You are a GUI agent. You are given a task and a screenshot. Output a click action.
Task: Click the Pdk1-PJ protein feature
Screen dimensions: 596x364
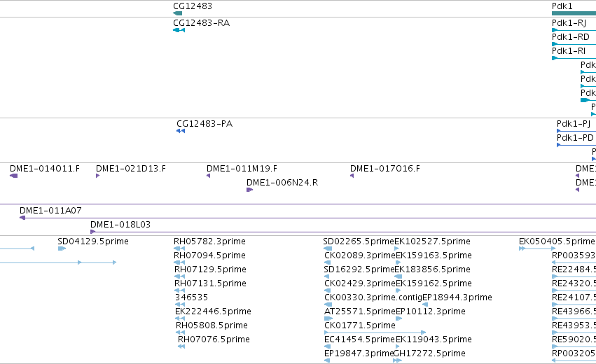(x=573, y=124)
